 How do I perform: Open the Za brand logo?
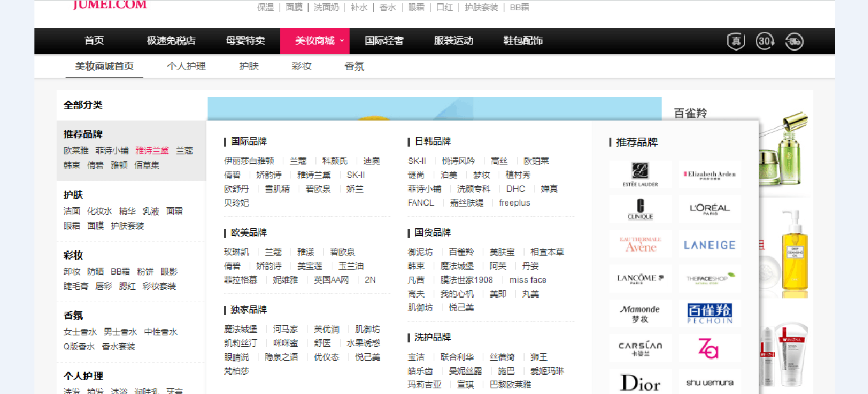[709, 348]
